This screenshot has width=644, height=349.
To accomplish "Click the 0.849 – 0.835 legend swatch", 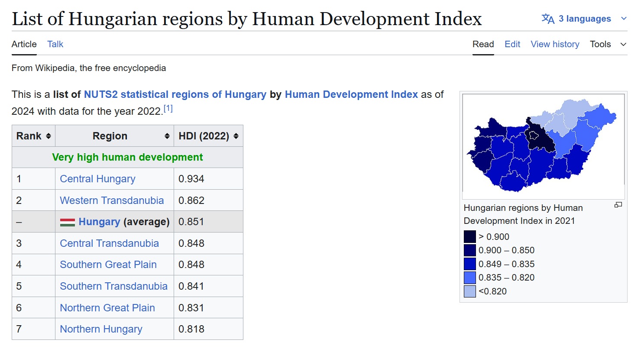I will [470, 264].
